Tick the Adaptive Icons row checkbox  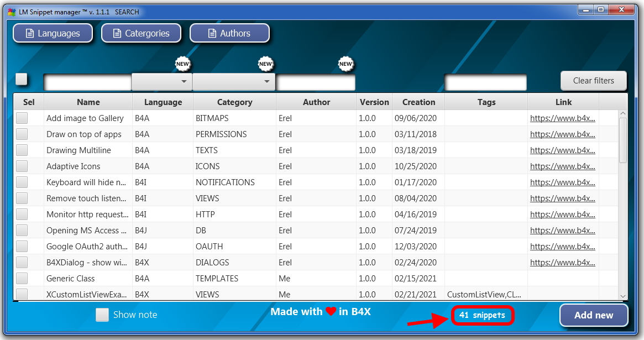click(x=22, y=166)
